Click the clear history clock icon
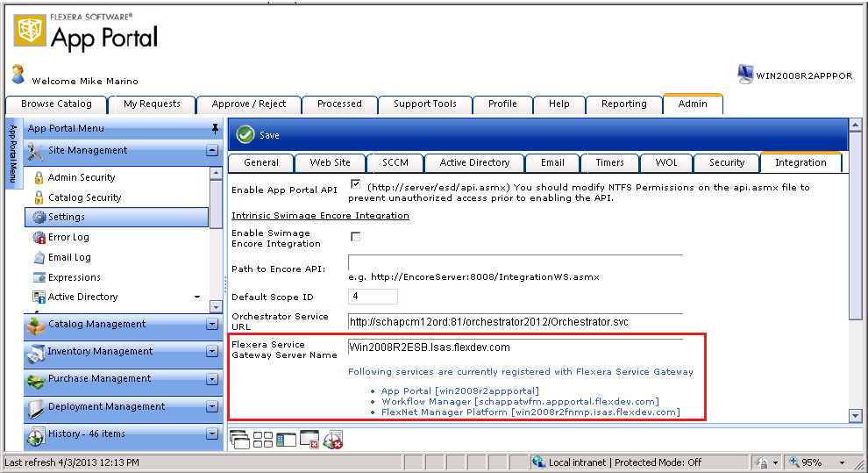Screen dimensions: 868x473 tap(332, 439)
